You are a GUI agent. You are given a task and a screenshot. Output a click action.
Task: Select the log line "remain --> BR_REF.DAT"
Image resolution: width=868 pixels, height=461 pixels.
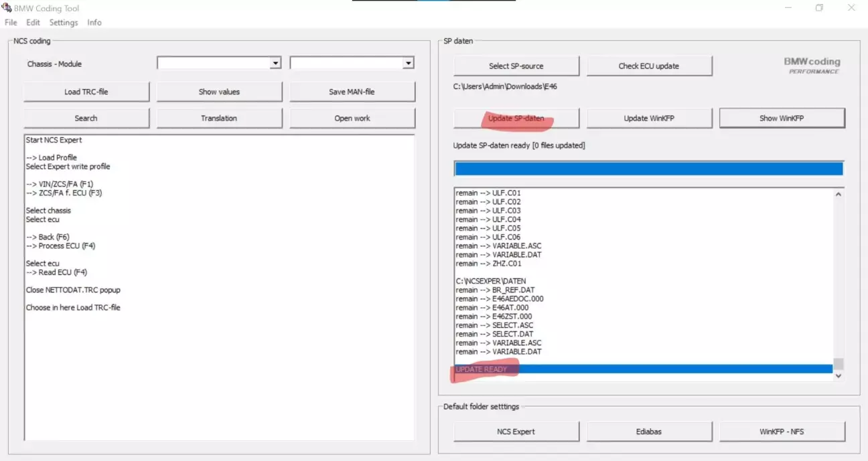point(496,290)
